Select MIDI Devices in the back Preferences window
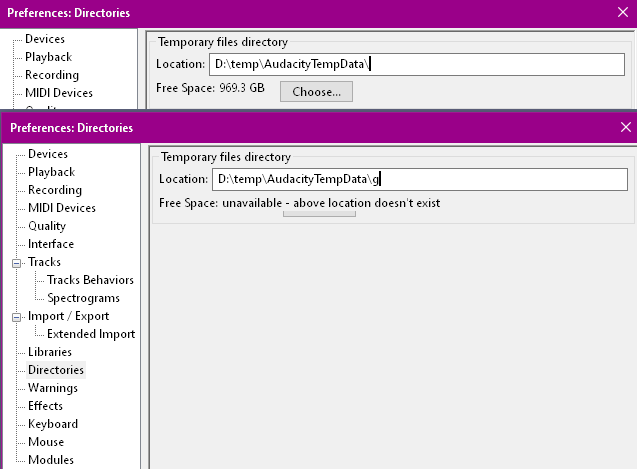This screenshot has width=637, height=469. coord(59,93)
